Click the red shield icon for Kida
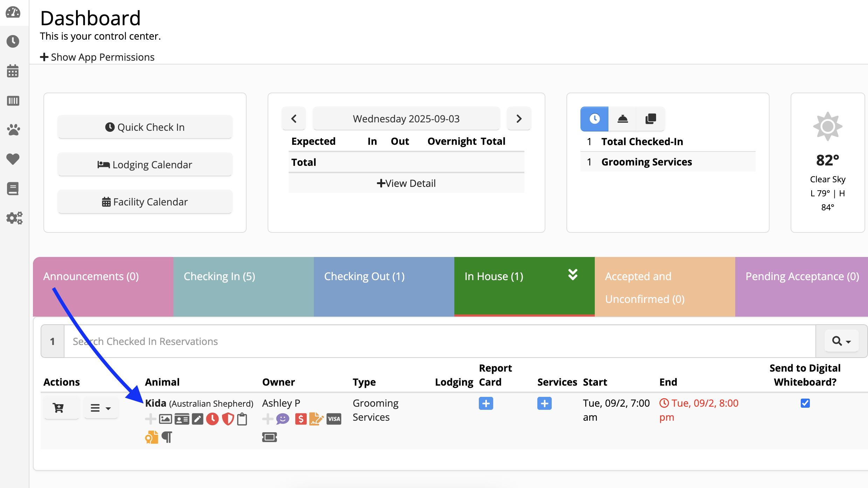This screenshot has height=488, width=868. coord(228,419)
